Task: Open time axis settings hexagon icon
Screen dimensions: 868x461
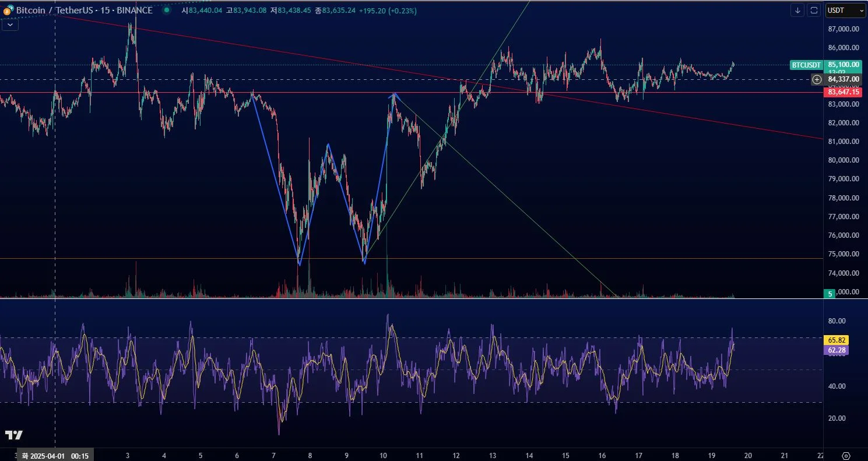Action: click(846, 455)
